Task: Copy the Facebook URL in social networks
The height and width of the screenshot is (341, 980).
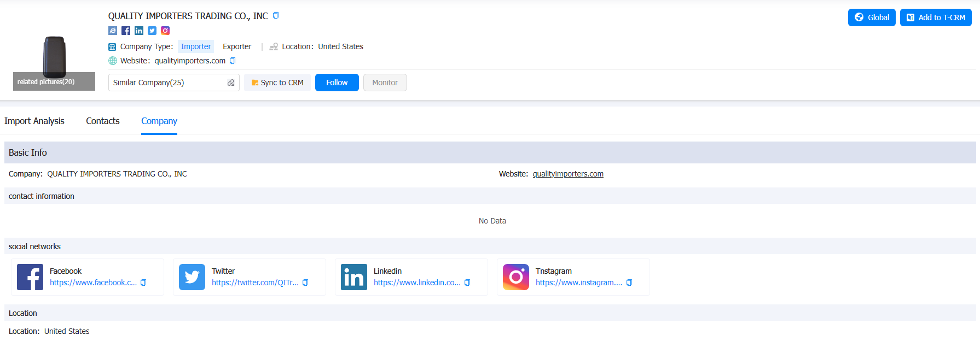Action: pyautogui.click(x=143, y=283)
